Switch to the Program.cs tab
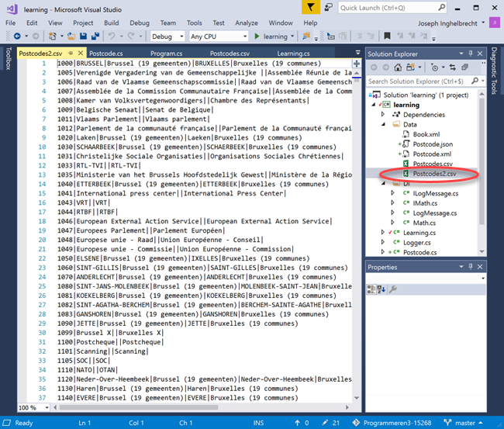This screenshot has height=429, width=504. click(167, 54)
